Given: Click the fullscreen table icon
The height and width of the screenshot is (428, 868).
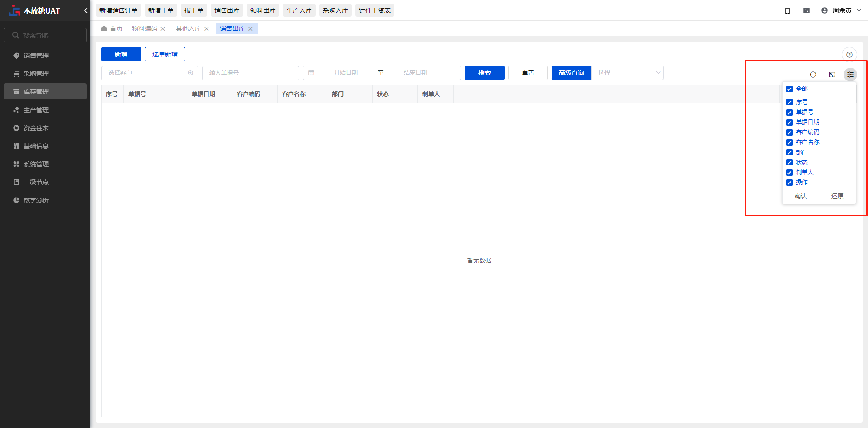Looking at the screenshot, I should point(832,75).
